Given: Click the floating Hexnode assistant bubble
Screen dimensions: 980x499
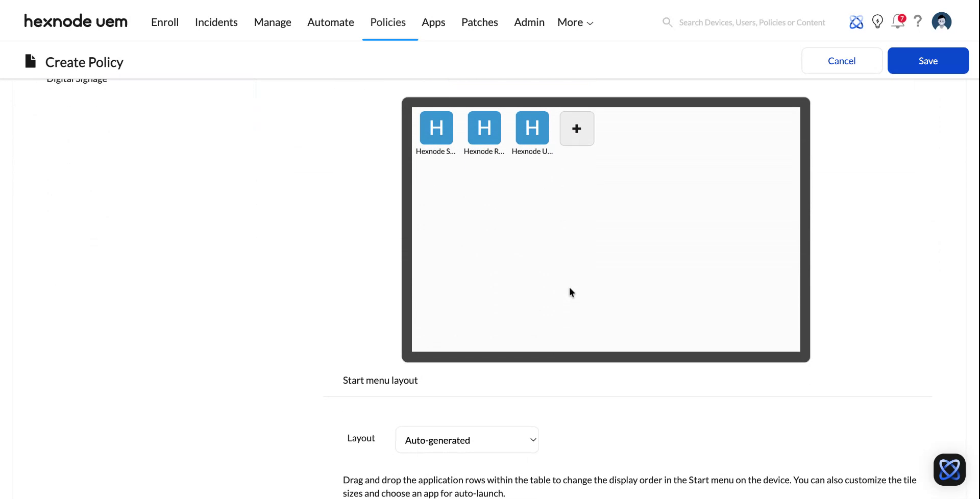Looking at the screenshot, I should [x=949, y=469].
